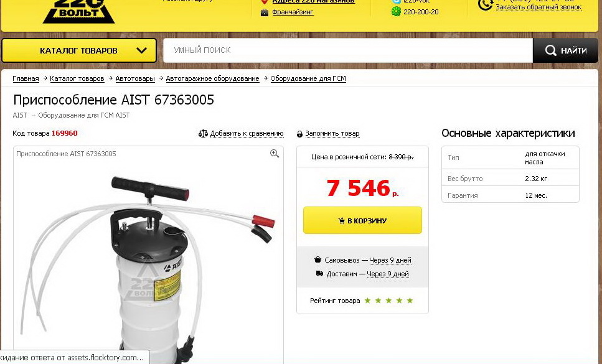Focus the Умный поиск search field
602x364 pixels.
(x=348, y=50)
